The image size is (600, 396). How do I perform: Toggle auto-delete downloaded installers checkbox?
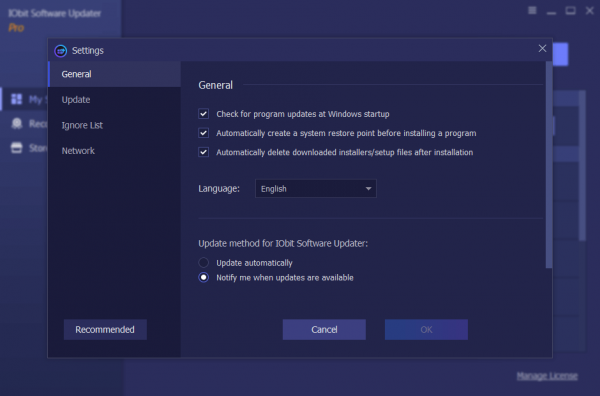click(x=204, y=152)
